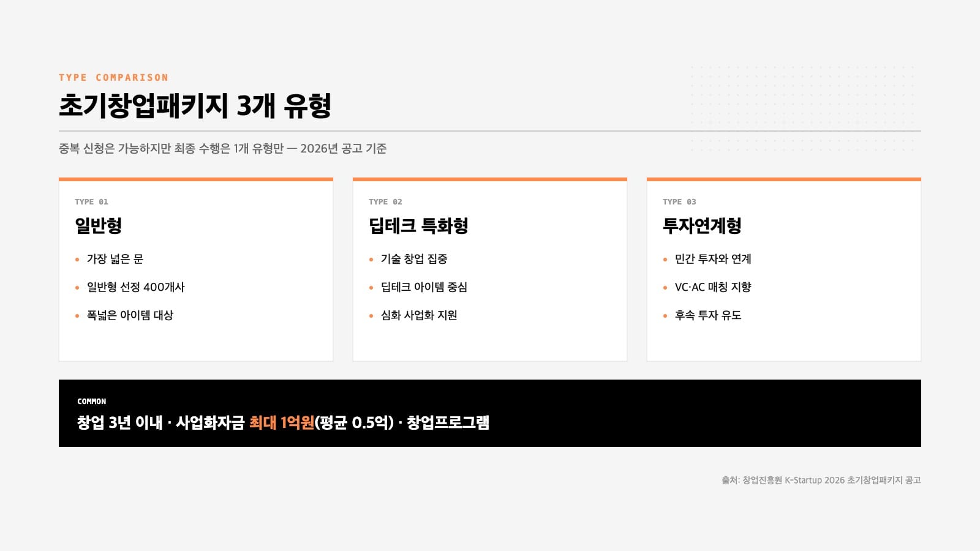Click '창업 3년 이내' in the banner
The height and width of the screenshot is (551, 980).
click(x=120, y=422)
